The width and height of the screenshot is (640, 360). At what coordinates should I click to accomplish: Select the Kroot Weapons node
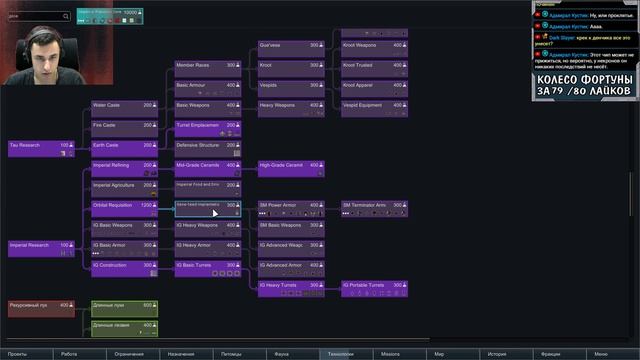click(x=374, y=49)
